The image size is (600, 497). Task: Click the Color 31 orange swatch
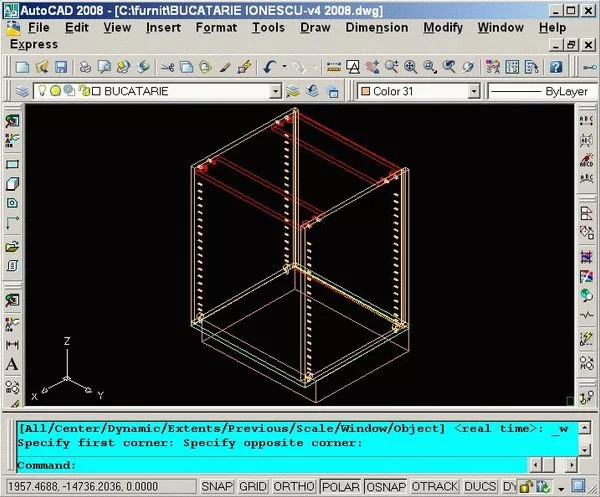pos(364,91)
